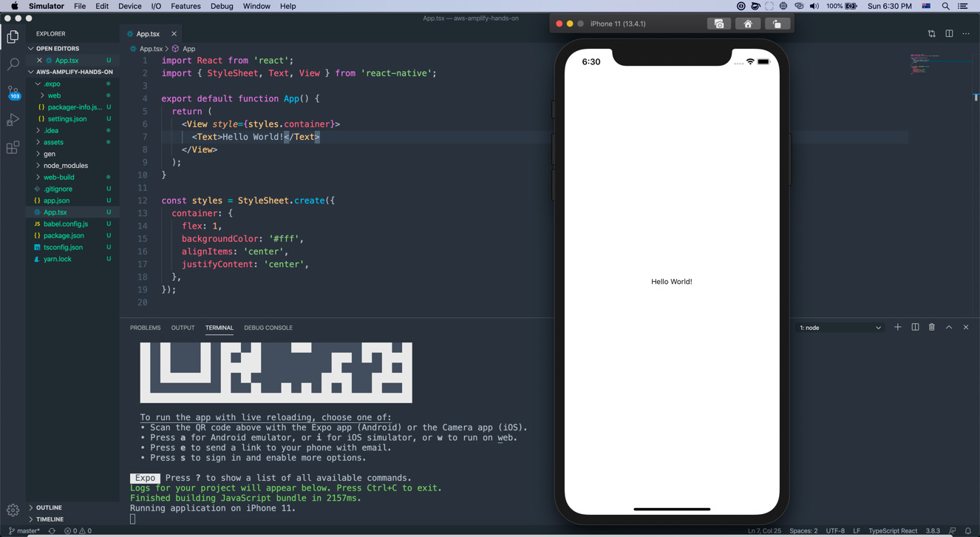Synchronize changes icon in the status bar
This screenshot has width=980, height=537.
[52, 530]
